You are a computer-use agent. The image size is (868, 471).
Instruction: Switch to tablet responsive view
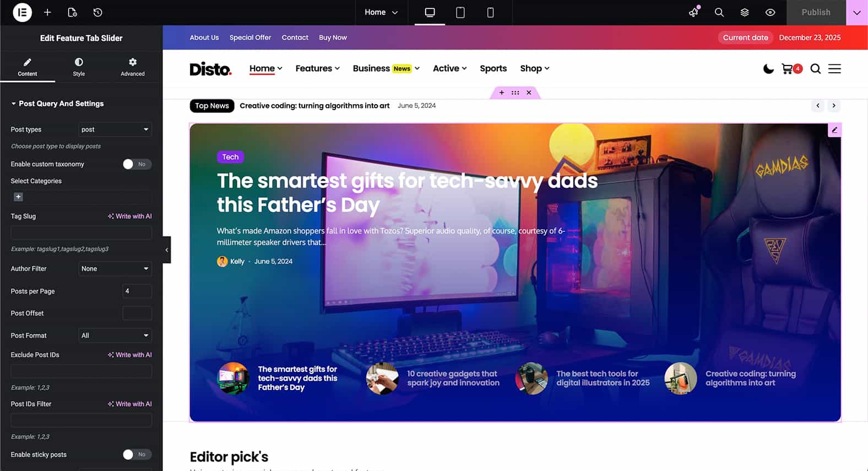pos(460,12)
